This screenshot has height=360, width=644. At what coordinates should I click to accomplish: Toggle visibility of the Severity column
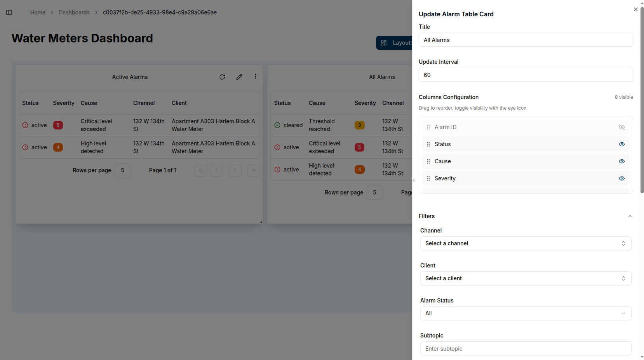(621, 178)
